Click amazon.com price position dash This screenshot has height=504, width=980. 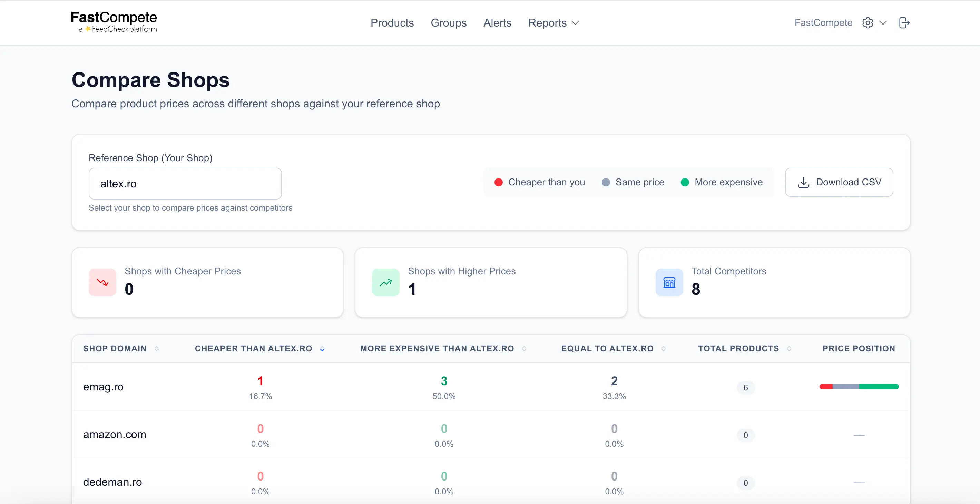[859, 435]
